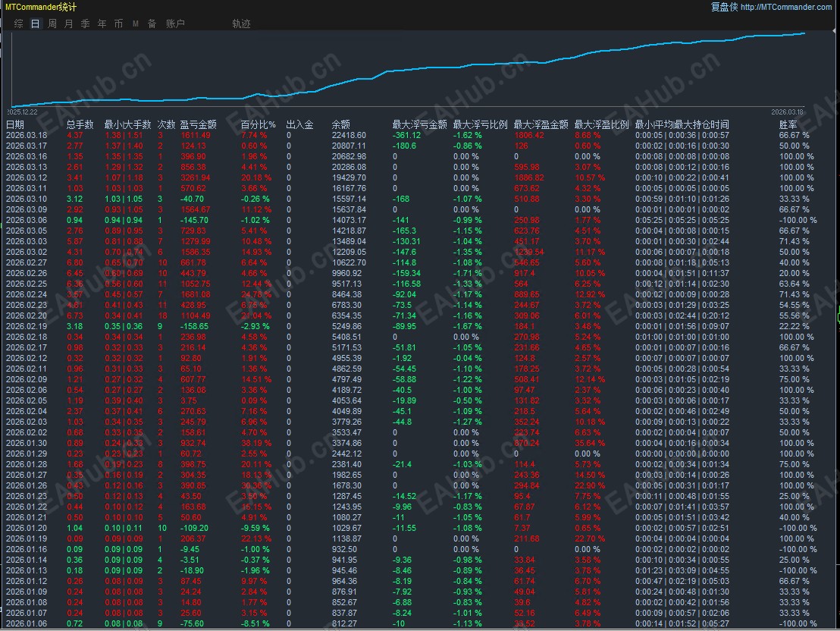The image size is (840, 631).
Task: Switch to the 月 monthly tab
Action: click(x=69, y=24)
